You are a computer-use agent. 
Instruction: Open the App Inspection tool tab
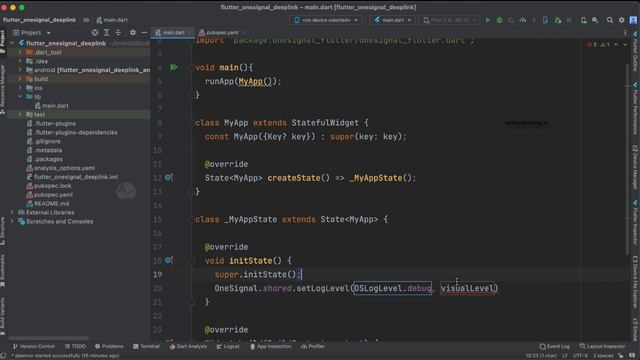[x=271, y=346]
